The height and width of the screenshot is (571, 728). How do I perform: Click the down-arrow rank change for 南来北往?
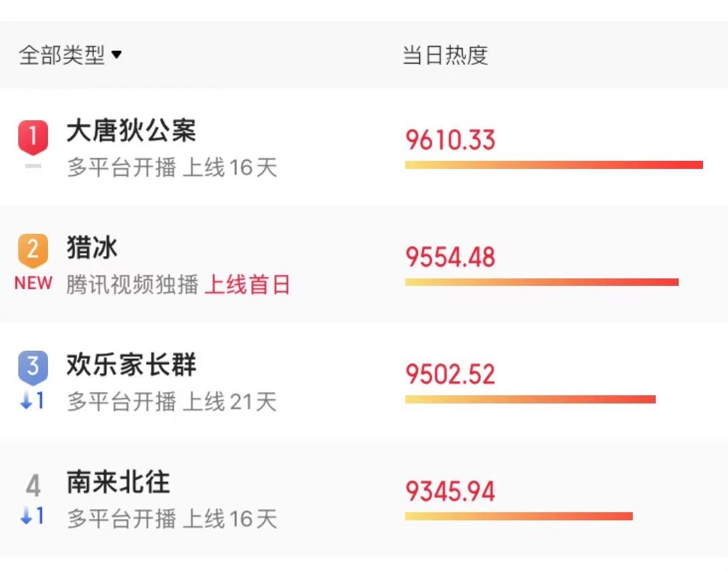click(x=32, y=516)
